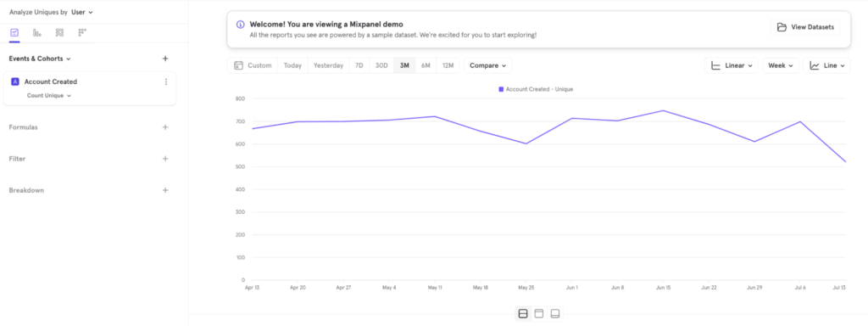The image size is (868, 326).
Task: Open the Retention grid report icon
Action: pos(82,33)
